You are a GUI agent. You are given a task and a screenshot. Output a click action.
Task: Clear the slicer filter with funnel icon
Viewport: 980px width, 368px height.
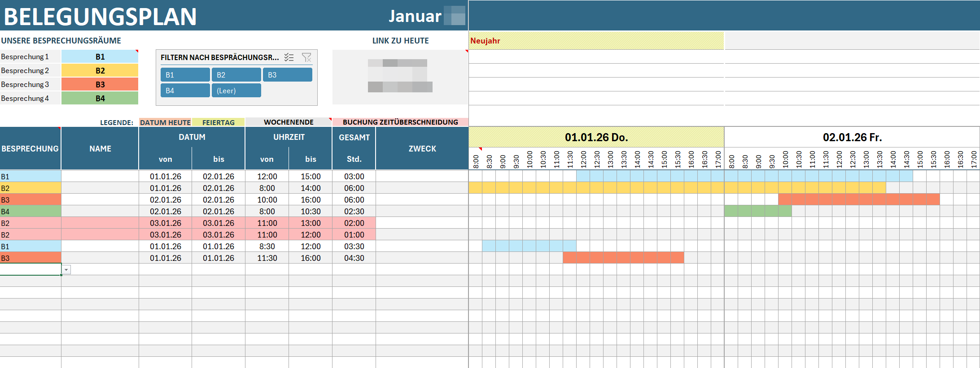[x=306, y=57]
